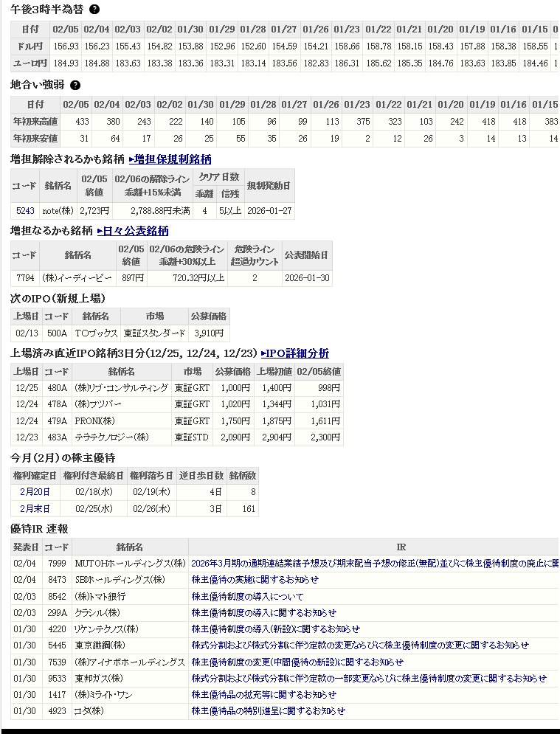Image resolution: width=560 pixels, height=734 pixels.
Task: Open 東邦ガス stock split IR link
Action: coord(369,679)
